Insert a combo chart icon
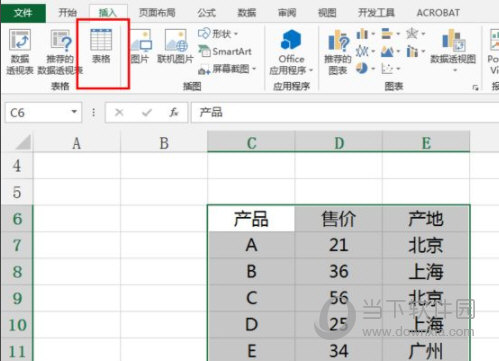499x361 pixels. pos(412,51)
